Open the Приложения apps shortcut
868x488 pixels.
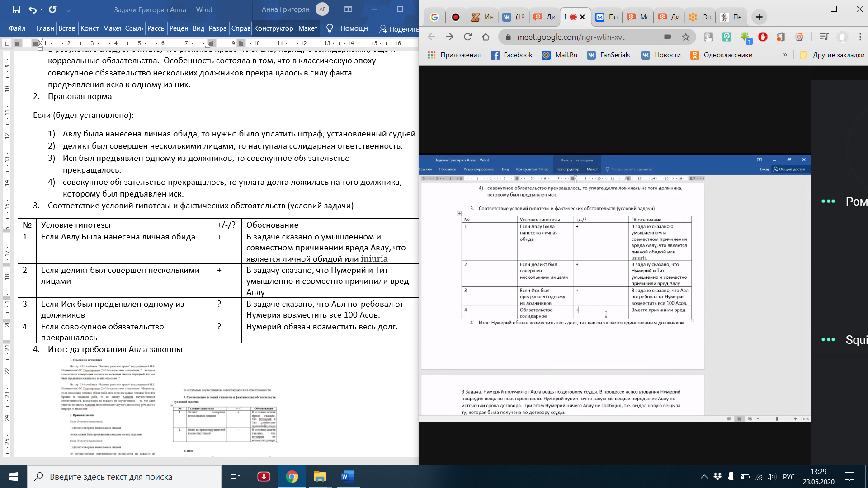454,55
